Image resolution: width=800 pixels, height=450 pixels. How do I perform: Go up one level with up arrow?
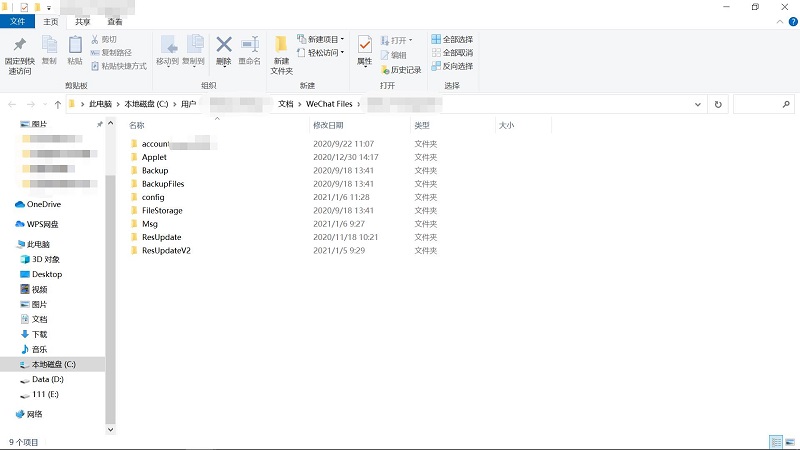point(58,104)
